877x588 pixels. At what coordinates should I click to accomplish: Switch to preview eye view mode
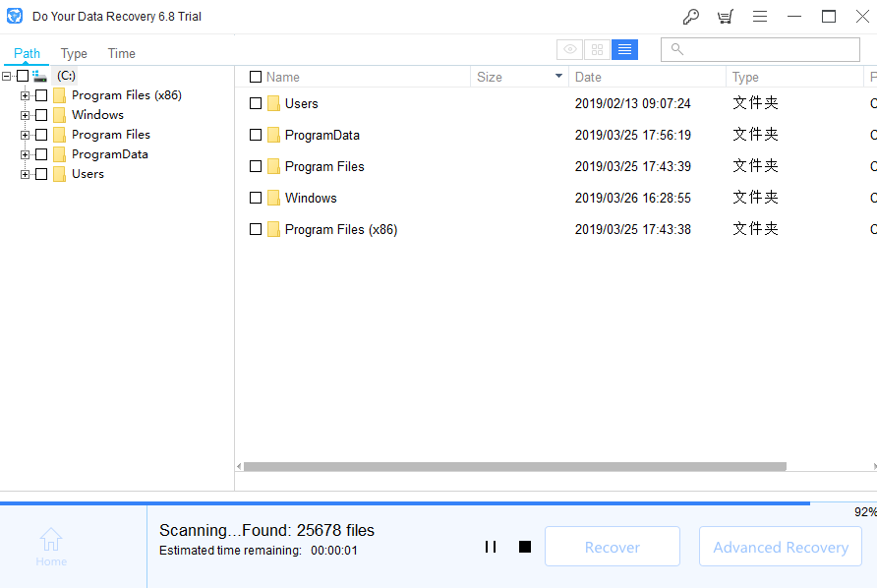[x=570, y=50]
